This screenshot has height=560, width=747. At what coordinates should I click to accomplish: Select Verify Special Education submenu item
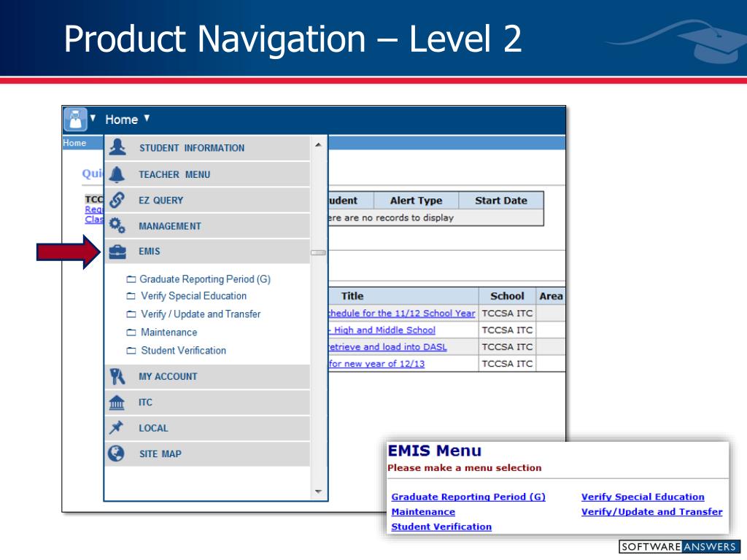[x=194, y=296]
